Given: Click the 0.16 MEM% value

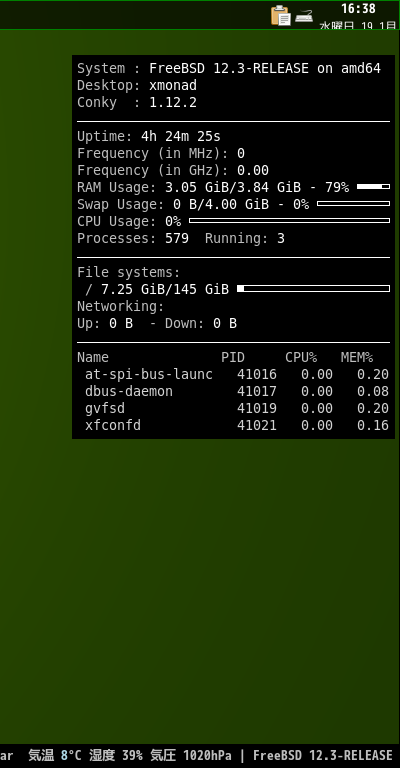Looking at the screenshot, I should click(x=373, y=425).
